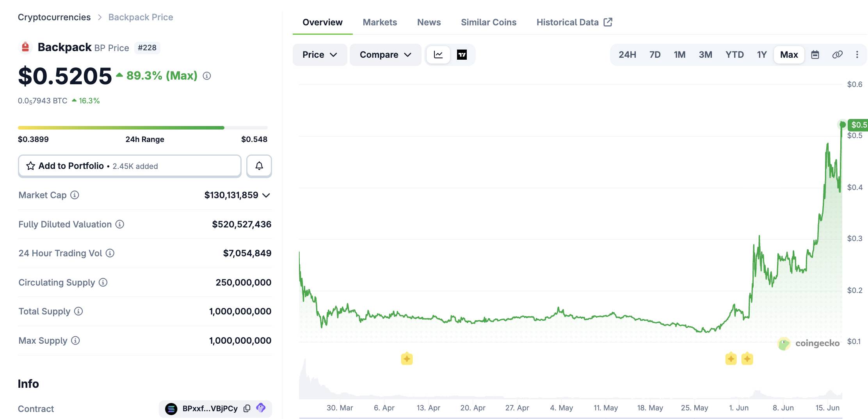Click the #228 rank badge

(x=147, y=48)
